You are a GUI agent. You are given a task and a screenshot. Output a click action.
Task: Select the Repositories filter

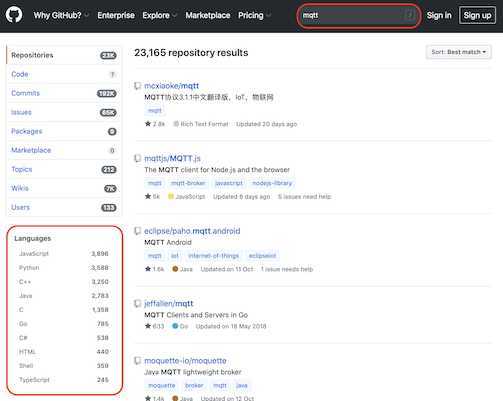[64, 55]
